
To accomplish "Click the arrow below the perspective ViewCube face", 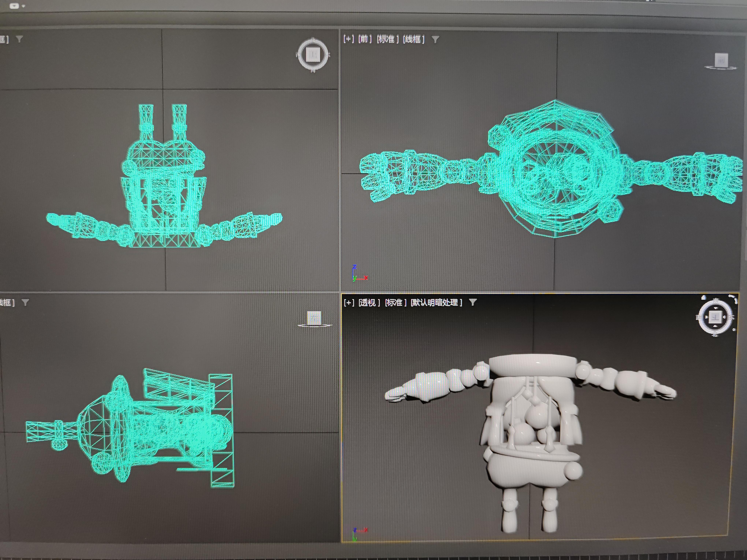I will point(715,326).
